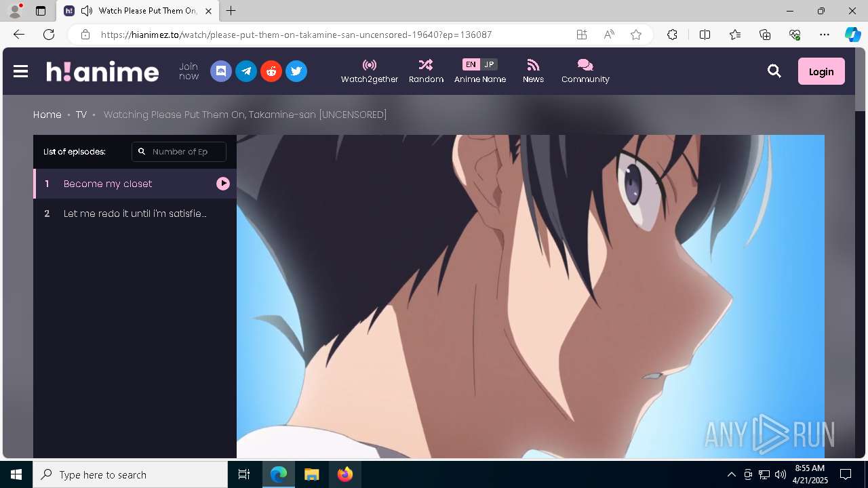Screen dimensions: 868x488
Task: Refresh the current page
Action: click(49, 35)
